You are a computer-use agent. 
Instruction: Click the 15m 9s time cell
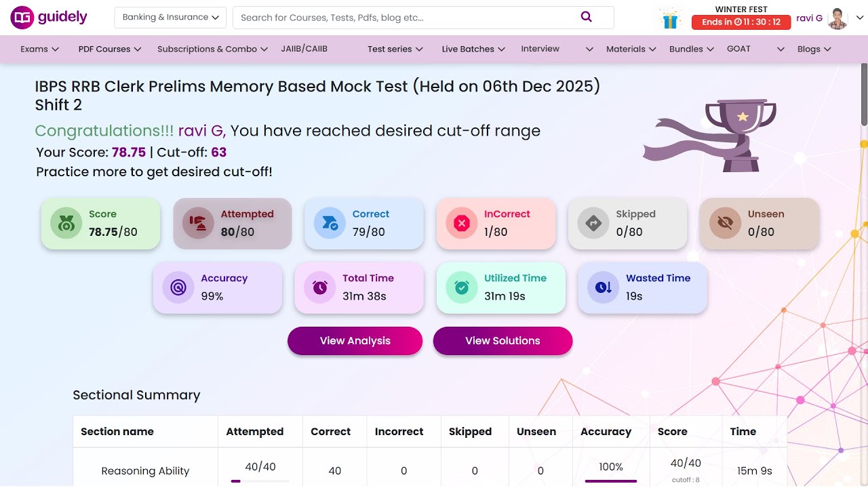pos(755,471)
